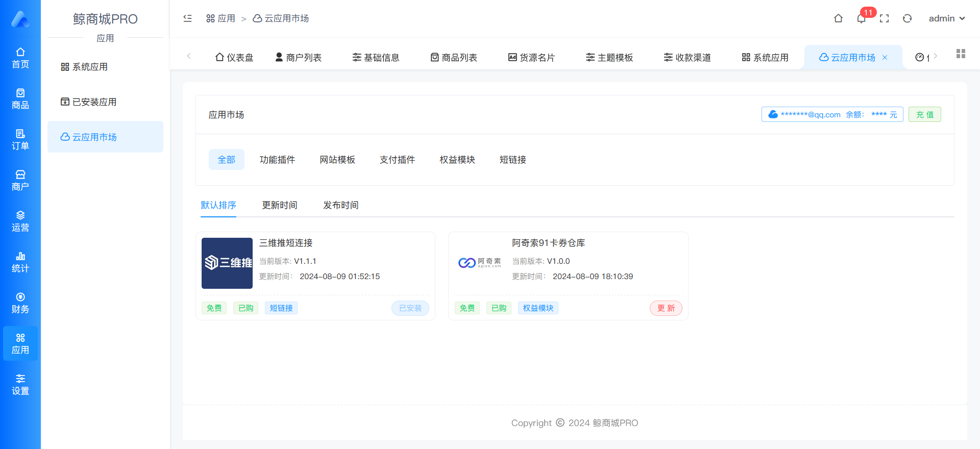Switch to 主题模板 tab
The image size is (980, 449).
[609, 58]
